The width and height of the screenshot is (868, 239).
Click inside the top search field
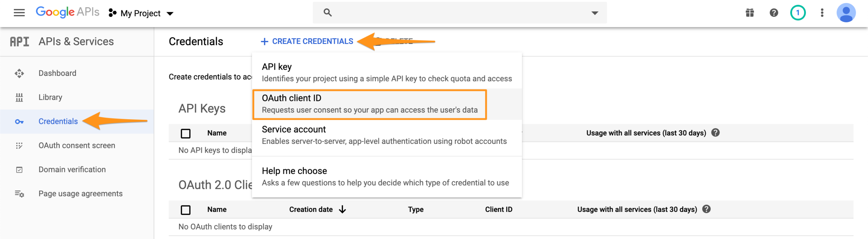[x=458, y=13]
